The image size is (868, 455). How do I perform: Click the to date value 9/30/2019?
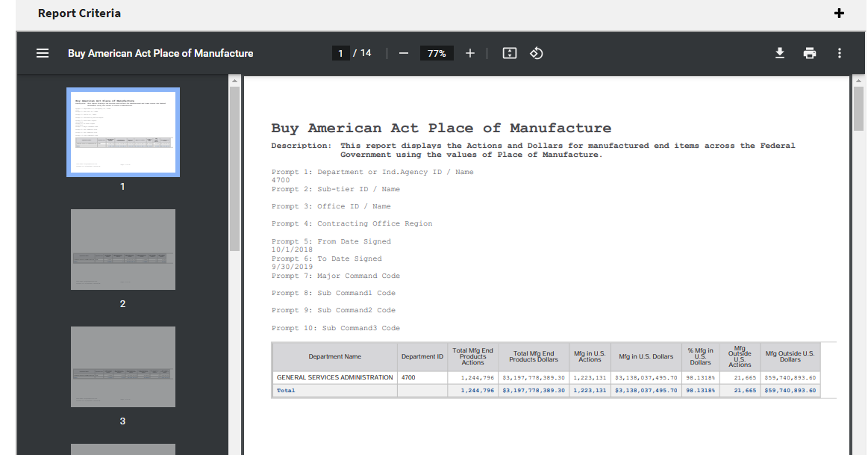pos(293,267)
